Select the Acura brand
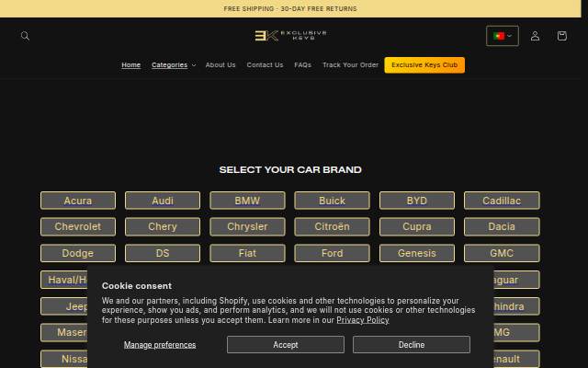Image resolution: width=588 pixels, height=368 pixels. [x=78, y=201]
